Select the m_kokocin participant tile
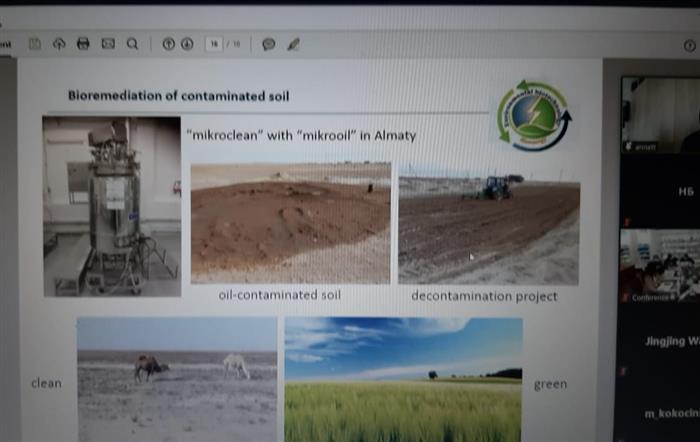Image resolution: width=700 pixels, height=442 pixels. pyautogui.click(x=660, y=410)
